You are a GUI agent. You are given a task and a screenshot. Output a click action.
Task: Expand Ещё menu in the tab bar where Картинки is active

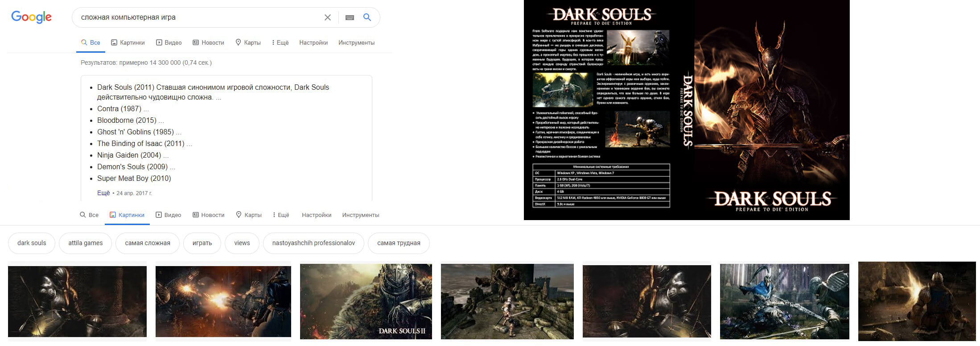pyautogui.click(x=281, y=215)
